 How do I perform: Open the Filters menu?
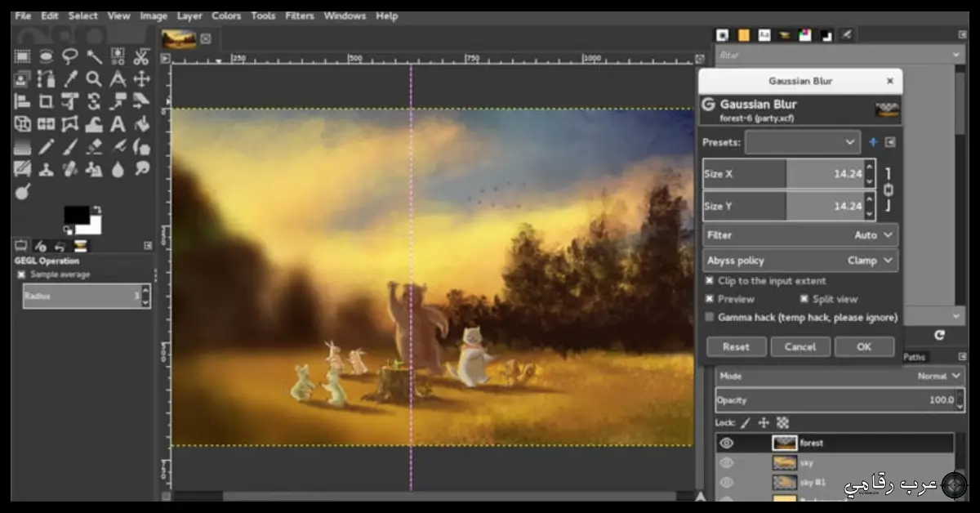pyautogui.click(x=299, y=16)
